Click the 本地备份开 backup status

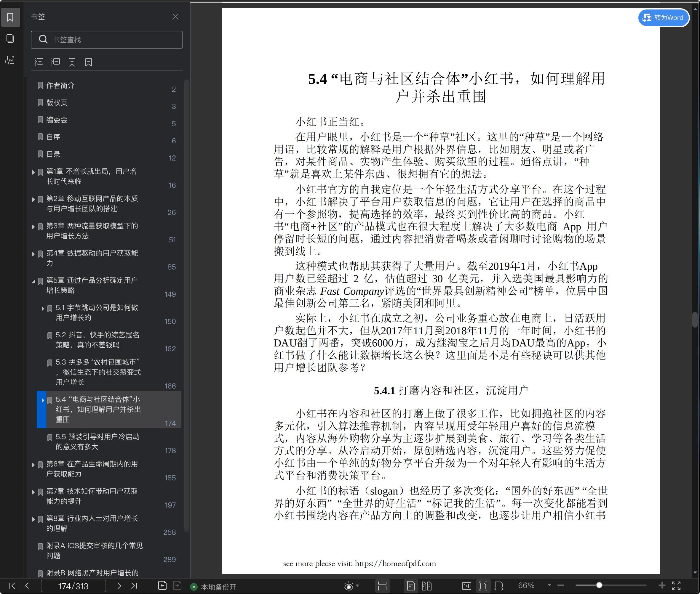pos(214,587)
